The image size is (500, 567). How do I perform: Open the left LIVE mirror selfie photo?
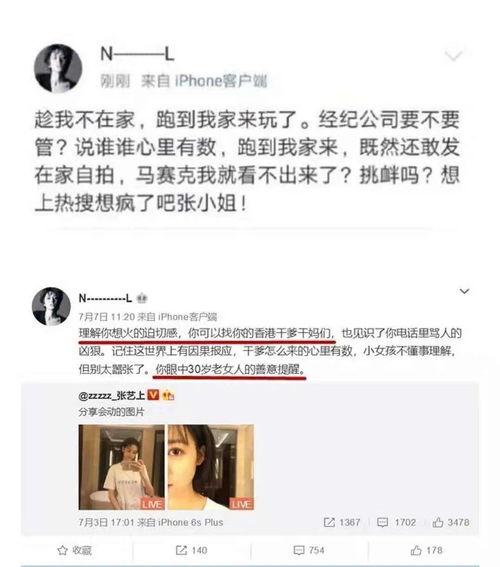[x=121, y=467]
